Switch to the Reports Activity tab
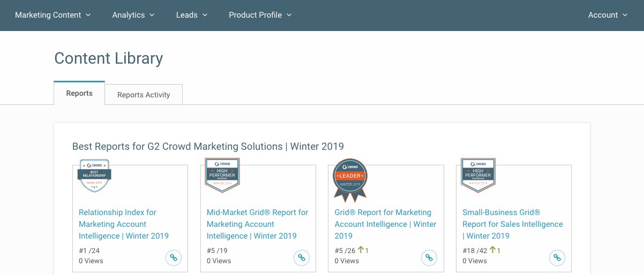The height and width of the screenshot is (275, 644). [144, 95]
